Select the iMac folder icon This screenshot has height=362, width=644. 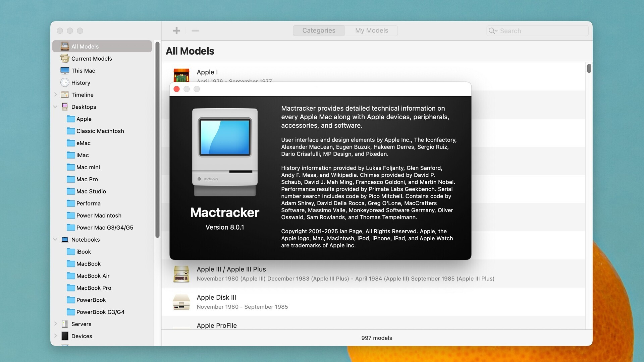click(x=71, y=155)
